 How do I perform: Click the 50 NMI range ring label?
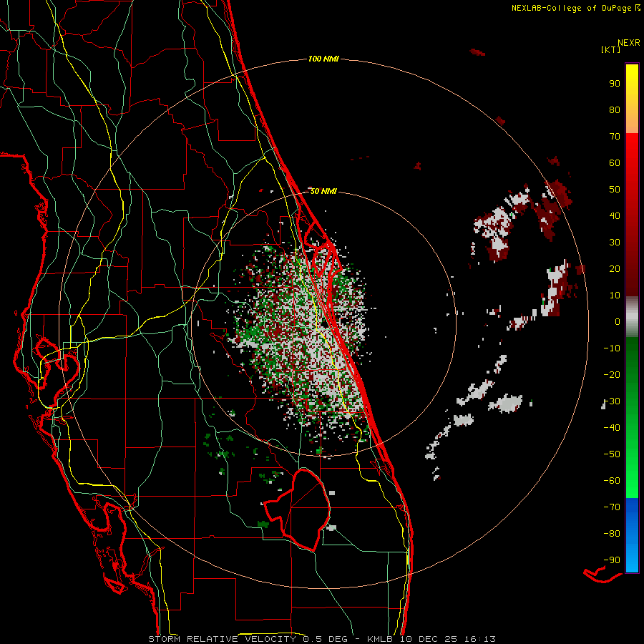[323, 191]
